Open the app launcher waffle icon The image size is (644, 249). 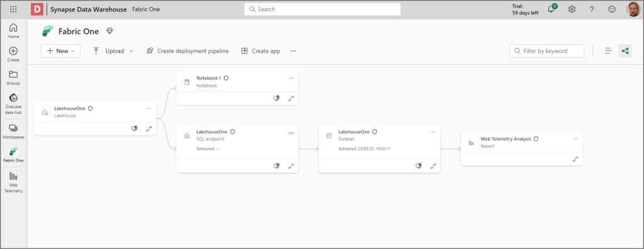(x=13, y=9)
